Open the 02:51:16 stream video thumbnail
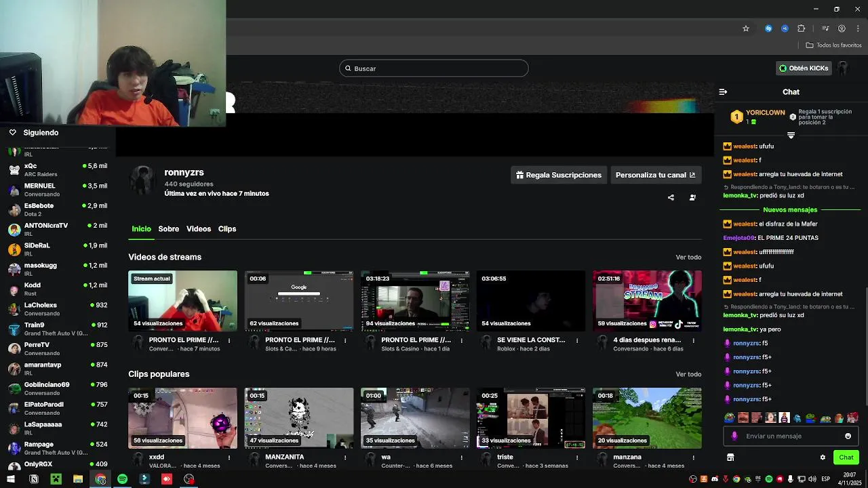This screenshot has height=488, width=868. pos(647,301)
